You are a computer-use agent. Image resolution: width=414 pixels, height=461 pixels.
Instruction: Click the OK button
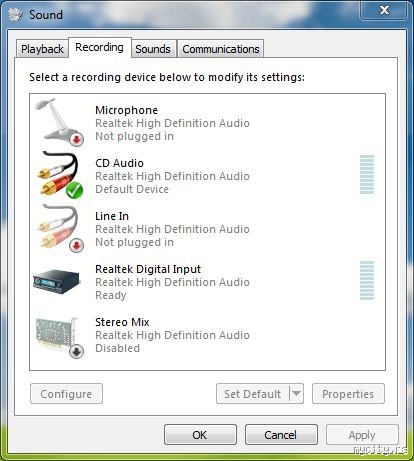[x=200, y=435]
